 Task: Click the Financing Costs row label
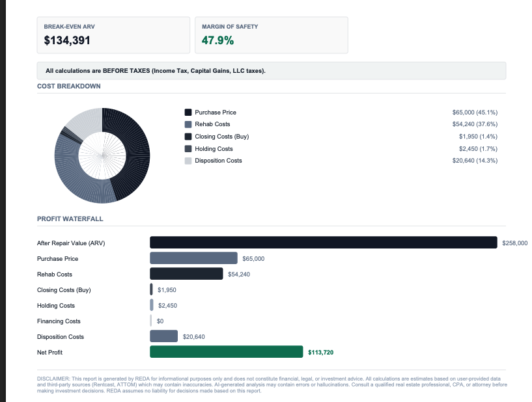tap(59, 321)
